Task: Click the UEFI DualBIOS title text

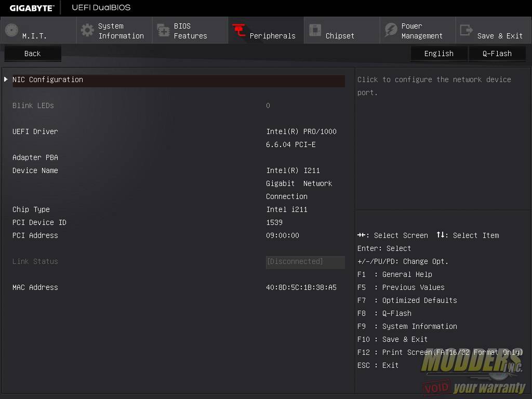Action: click(101, 7)
